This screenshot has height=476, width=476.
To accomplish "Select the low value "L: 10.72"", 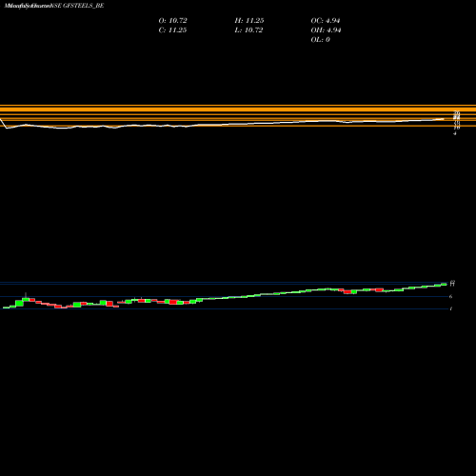I will pyautogui.click(x=248, y=30).
